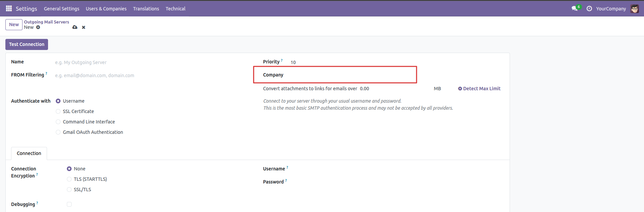Enable the Debugging checkbox
This screenshot has width=644, height=212.
(x=69, y=204)
